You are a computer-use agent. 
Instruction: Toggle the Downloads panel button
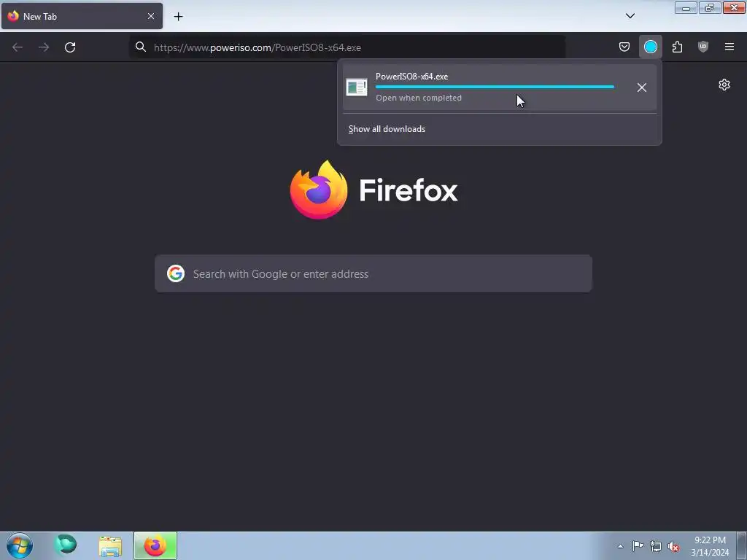(650, 47)
